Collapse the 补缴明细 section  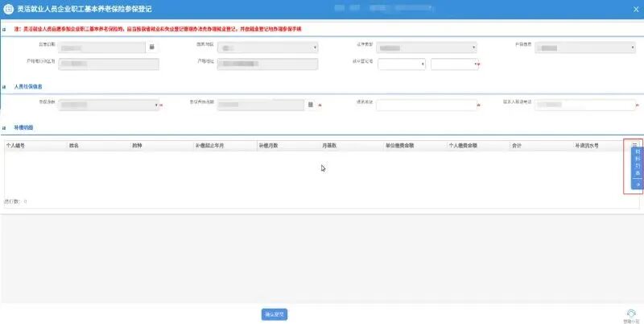tap(4, 128)
